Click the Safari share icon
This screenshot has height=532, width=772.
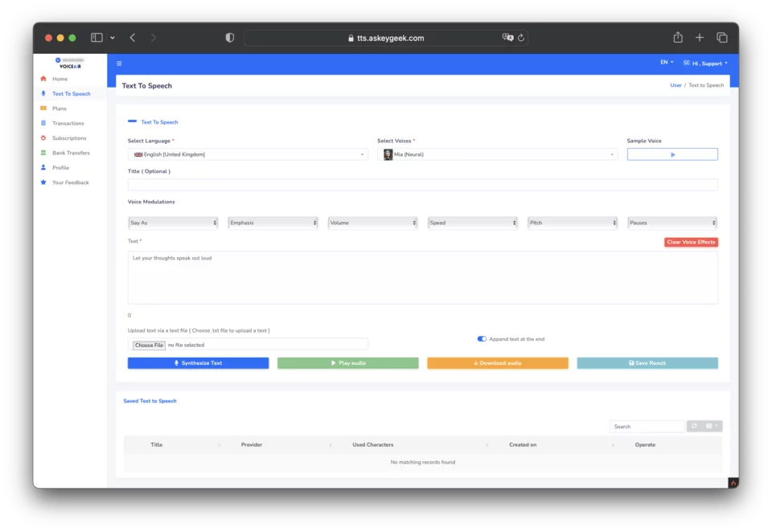678,38
